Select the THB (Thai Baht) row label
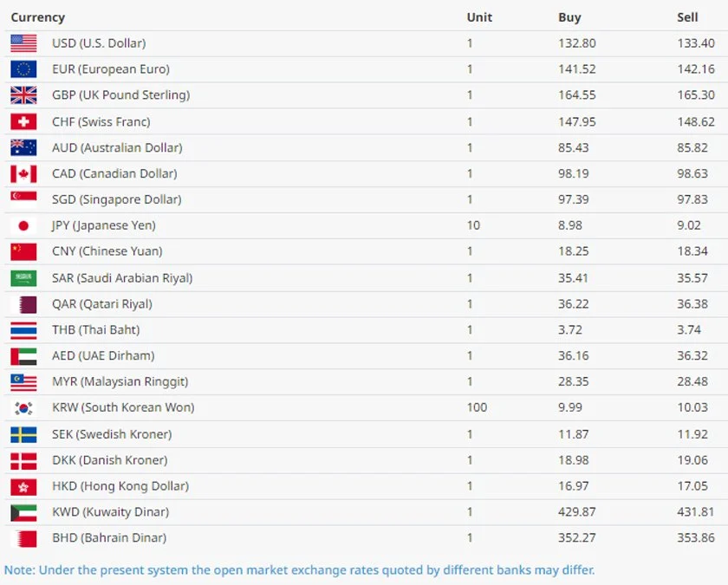The height and width of the screenshot is (585, 728). point(95,330)
